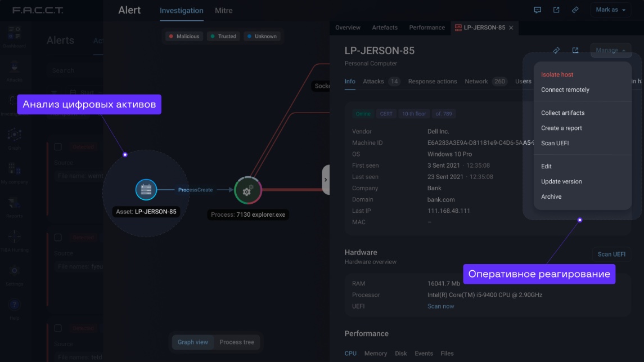The height and width of the screenshot is (362, 644).
Task: Switch to Process tree view
Action: point(236,342)
